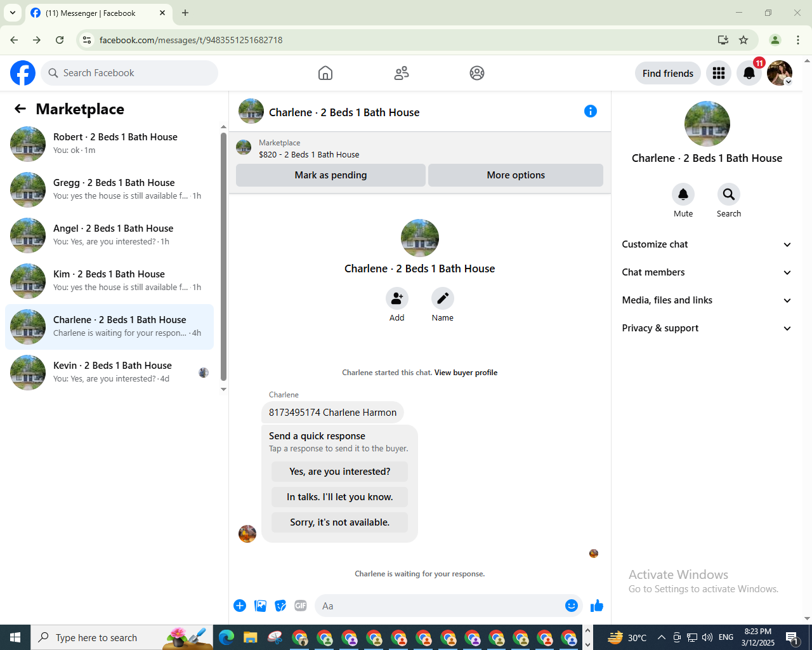This screenshot has width=812, height=650.
Task: Attach a photo file in composer
Action: pyautogui.click(x=260, y=606)
